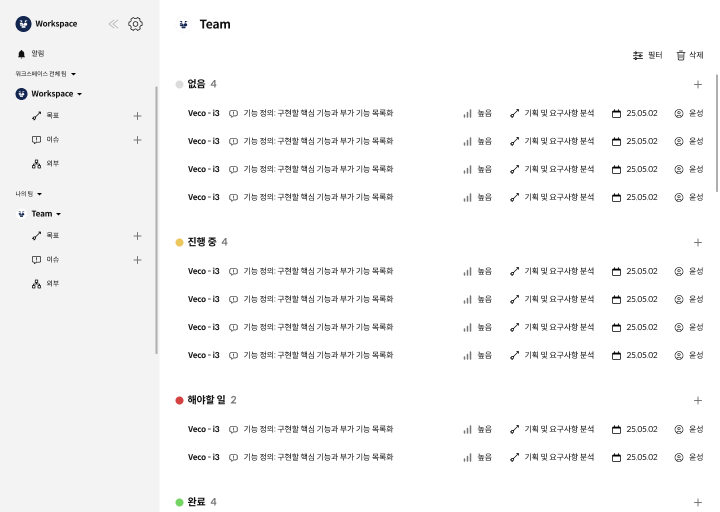The image size is (720, 512).
Task: Collapse the Team tree in the sidebar
Action: click(x=58, y=214)
